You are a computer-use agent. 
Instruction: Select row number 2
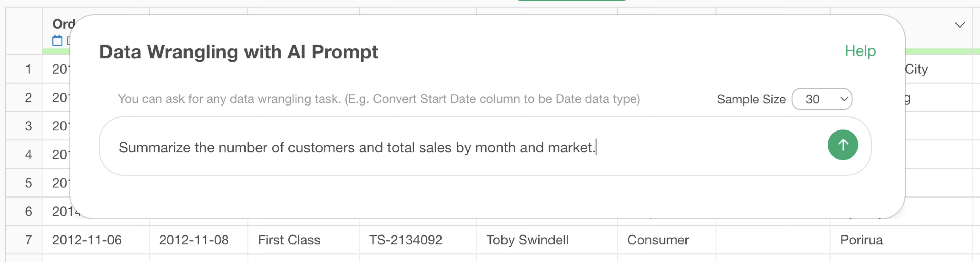coord(28,98)
